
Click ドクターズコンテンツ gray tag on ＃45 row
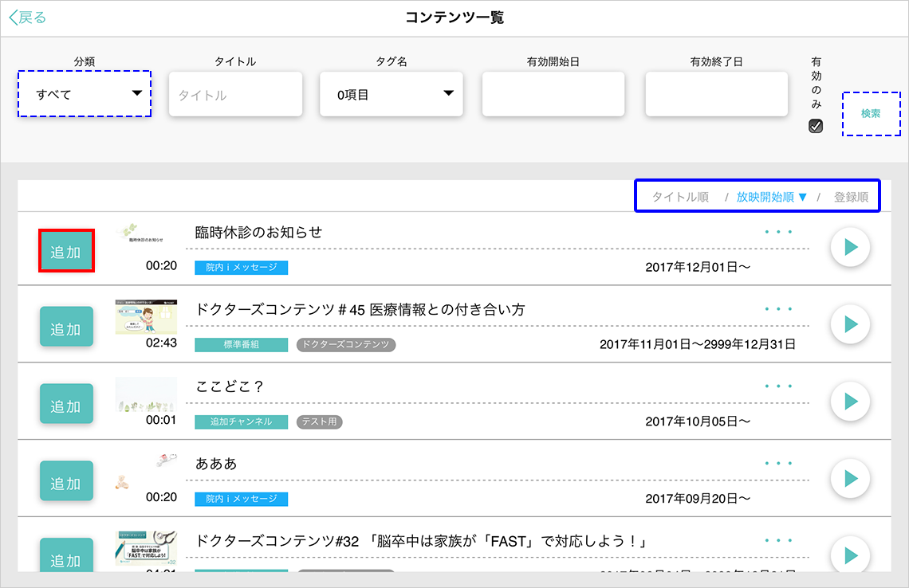pos(346,345)
